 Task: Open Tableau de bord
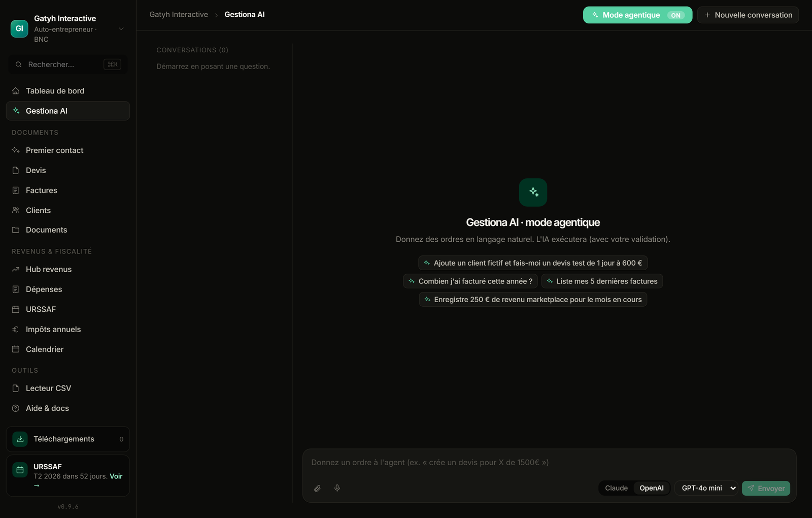tap(67, 91)
